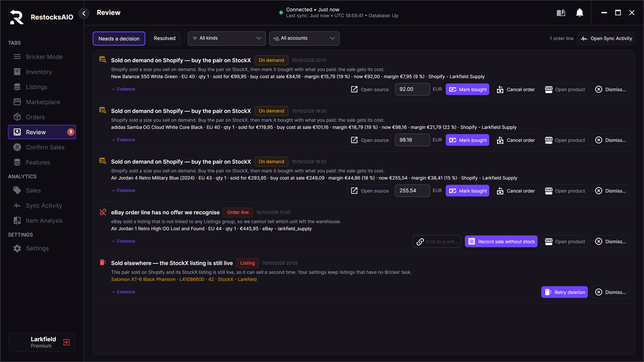The image size is (644, 362).
Task: Click the Review tab badge 5
Action: [x=70, y=132]
